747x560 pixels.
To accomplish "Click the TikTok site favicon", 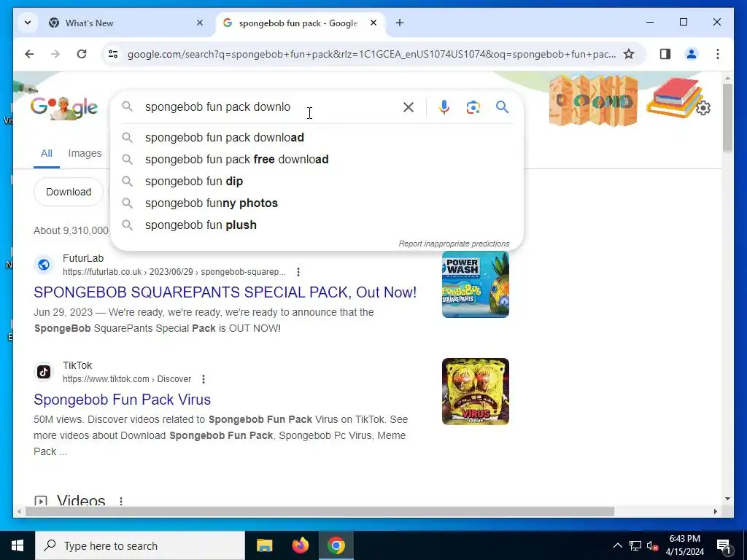I will click(44, 372).
